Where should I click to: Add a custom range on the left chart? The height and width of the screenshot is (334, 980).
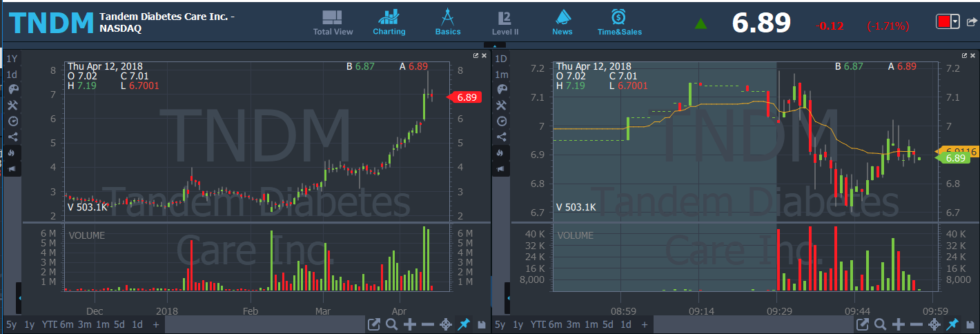click(156, 324)
